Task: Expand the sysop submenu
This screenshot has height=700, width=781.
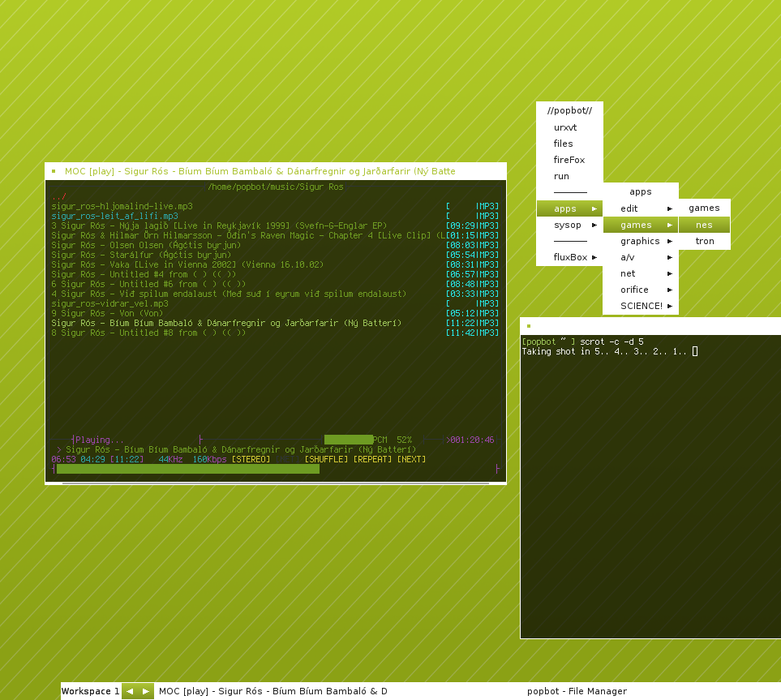Action: [x=569, y=225]
